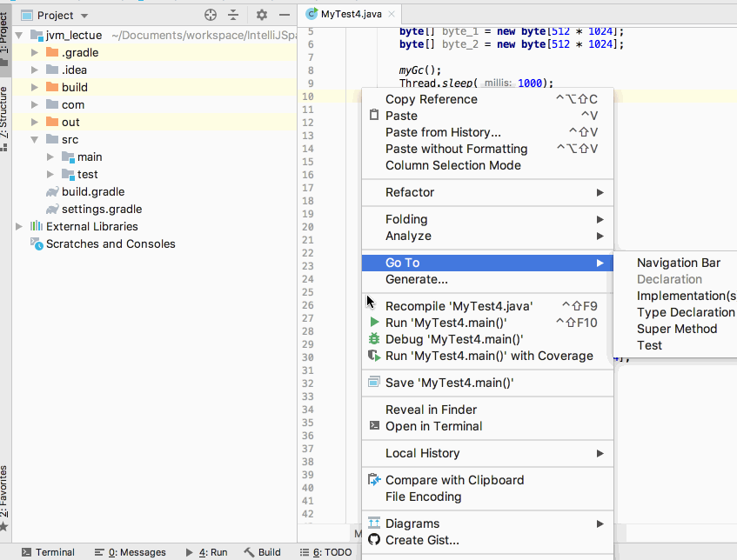
Task: Open the 4: Run tool window
Action: click(207, 552)
